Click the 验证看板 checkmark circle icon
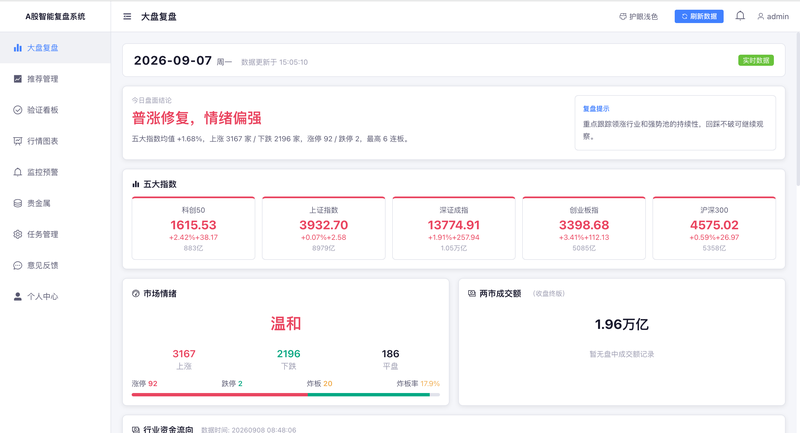The width and height of the screenshot is (800, 433). pos(18,110)
